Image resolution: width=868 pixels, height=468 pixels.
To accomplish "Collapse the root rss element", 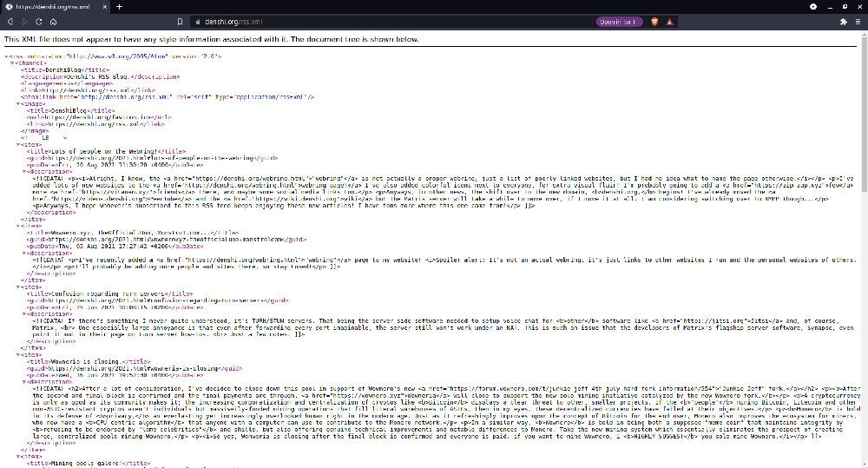I will click(7, 56).
